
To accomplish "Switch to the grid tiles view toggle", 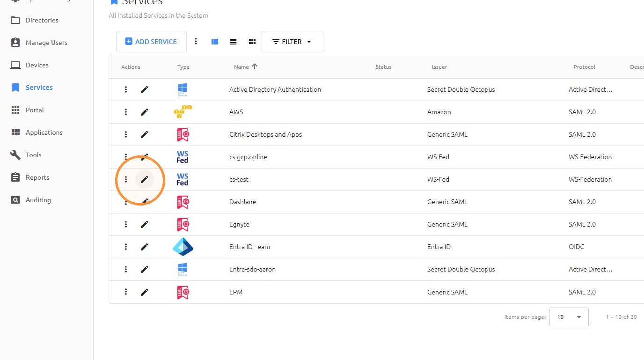I will point(252,42).
